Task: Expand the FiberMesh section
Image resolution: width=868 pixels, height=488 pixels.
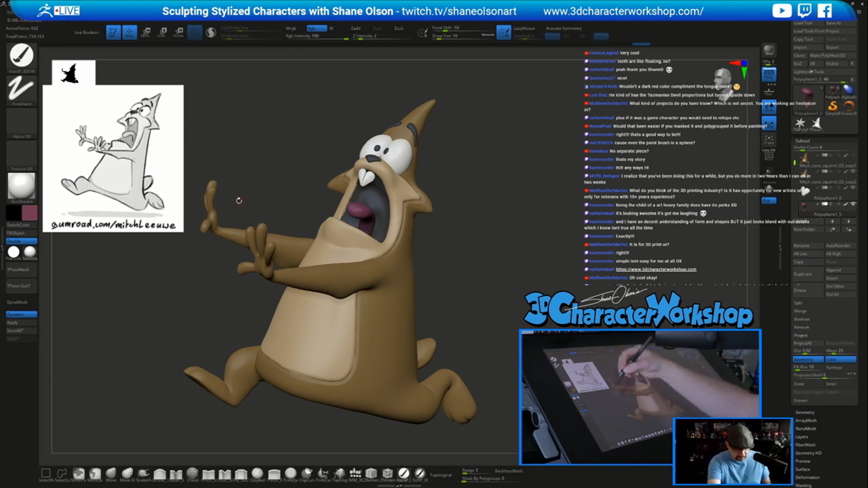Action: (806, 445)
